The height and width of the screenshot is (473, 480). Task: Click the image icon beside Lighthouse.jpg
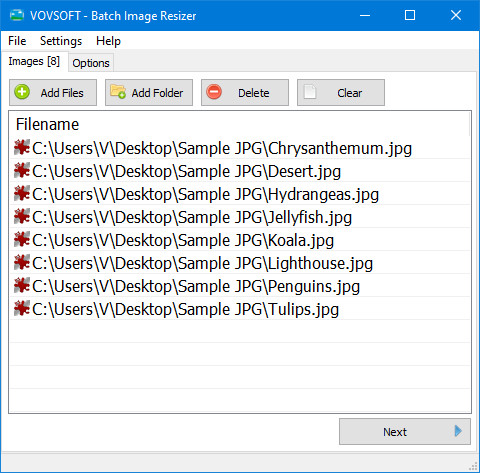pyautogui.click(x=22, y=262)
